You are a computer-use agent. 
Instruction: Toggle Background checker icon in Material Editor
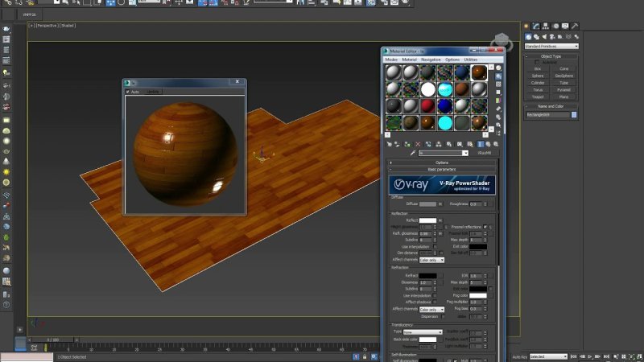(498, 84)
